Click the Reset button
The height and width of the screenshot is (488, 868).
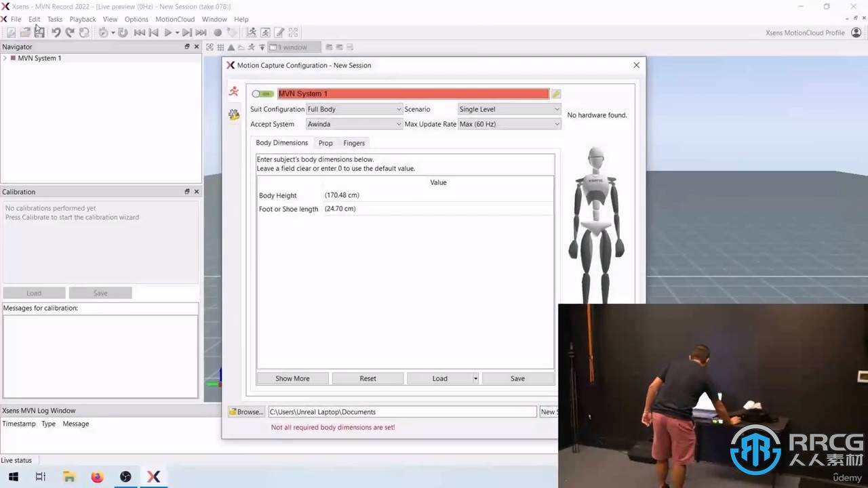pos(368,378)
